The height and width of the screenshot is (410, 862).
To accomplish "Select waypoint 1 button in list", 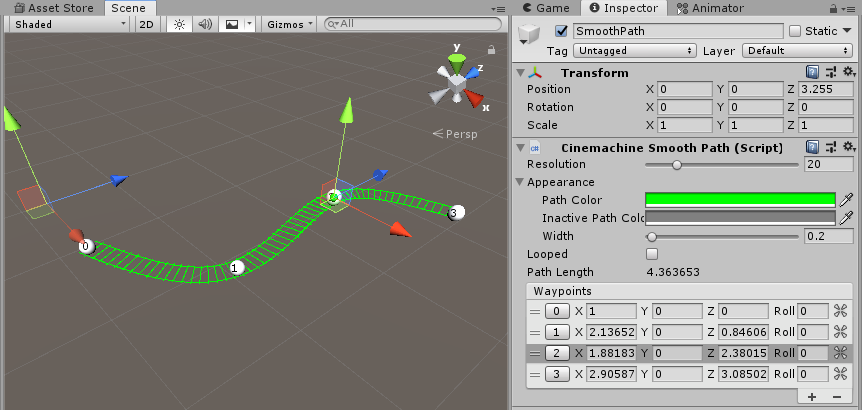I will click(x=557, y=332).
